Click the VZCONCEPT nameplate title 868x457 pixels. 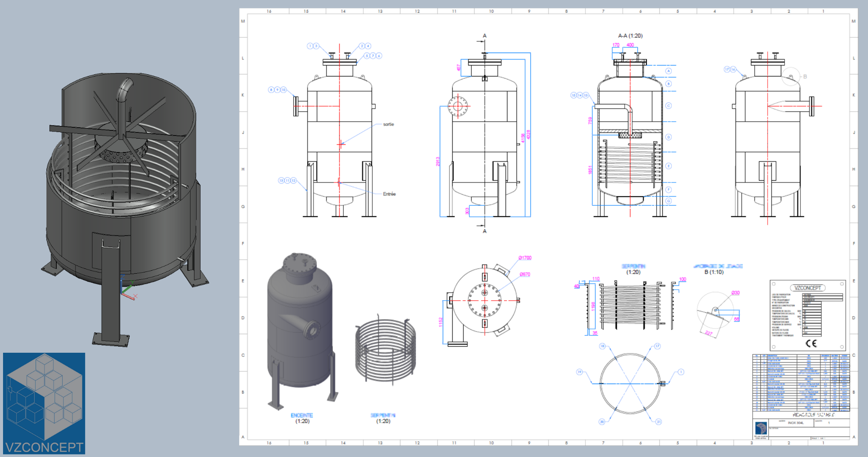point(807,288)
